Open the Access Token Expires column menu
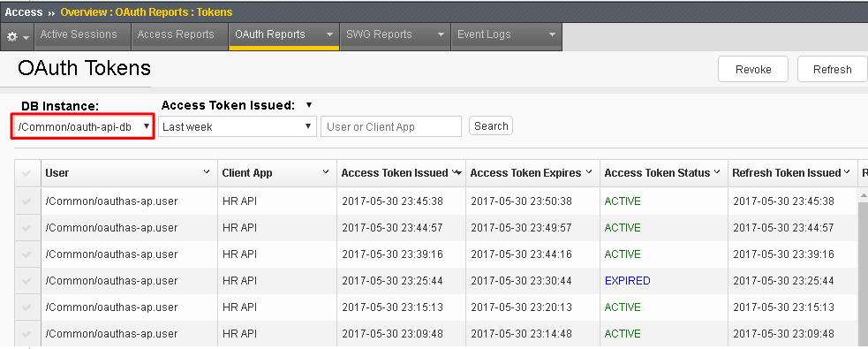The height and width of the screenshot is (349, 868). click(589, 172)
